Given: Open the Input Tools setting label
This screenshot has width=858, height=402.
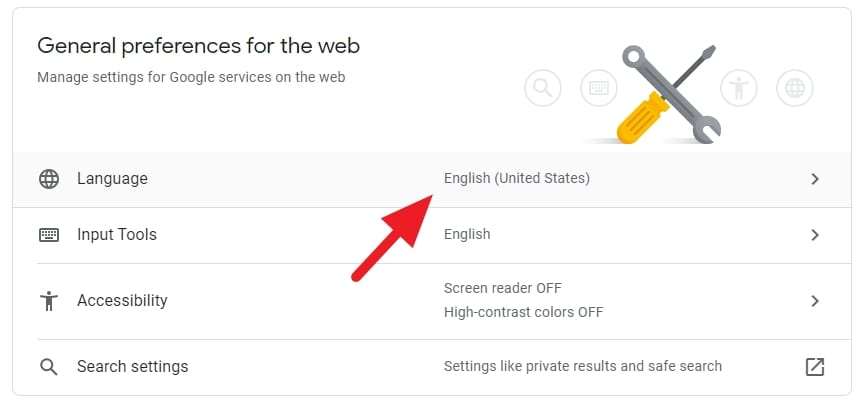Looking at the screenshot, I should (117, 235).
